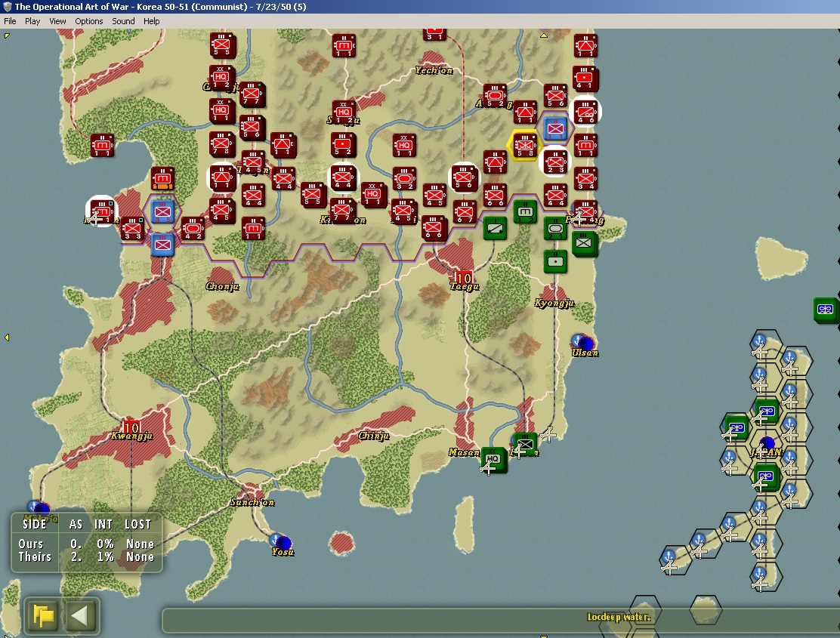840x638 pixels.
Task: Select the red 3-3 infantry unit
Action: click(x=132, y=229)
